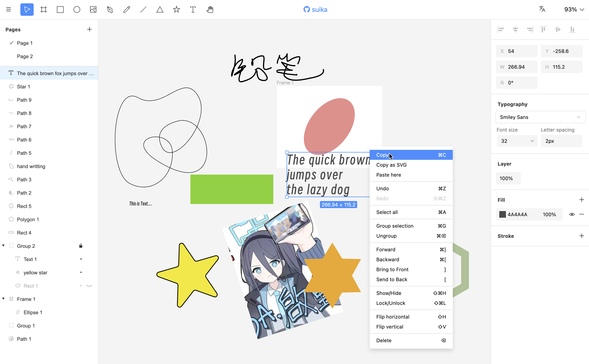The image size is (589, 364).
Task: Open the language translation switcher
Action: point(542,9)
